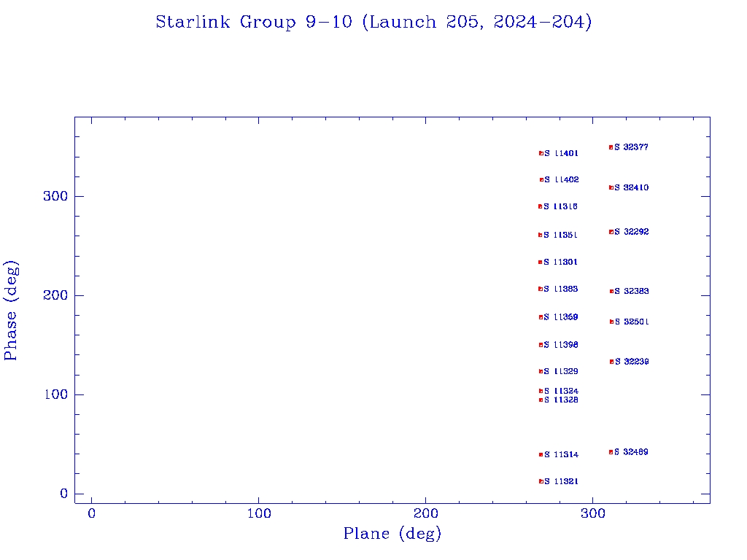This screenshot has width=747, height=560.
Task: Select the S 32292 label
Action: 631,232
